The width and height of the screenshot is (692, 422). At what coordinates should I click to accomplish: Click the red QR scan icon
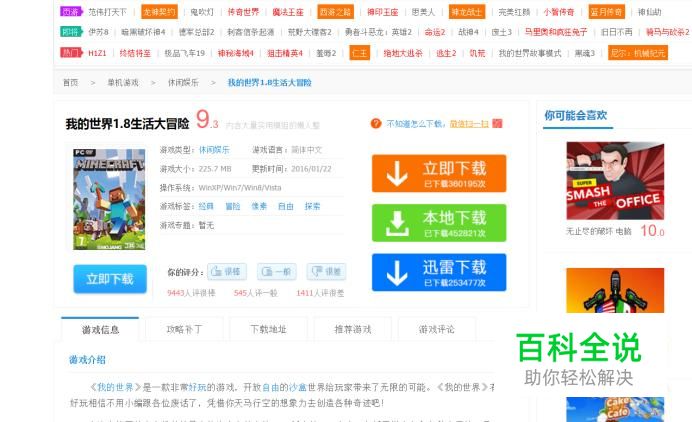coord(497,123)
